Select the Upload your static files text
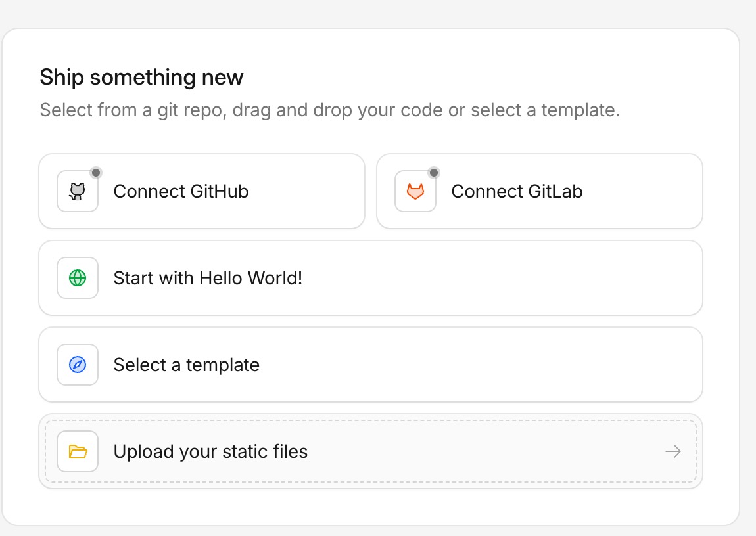Image resolution: width=756 pixels, height=536 pixels. [210, 451]
